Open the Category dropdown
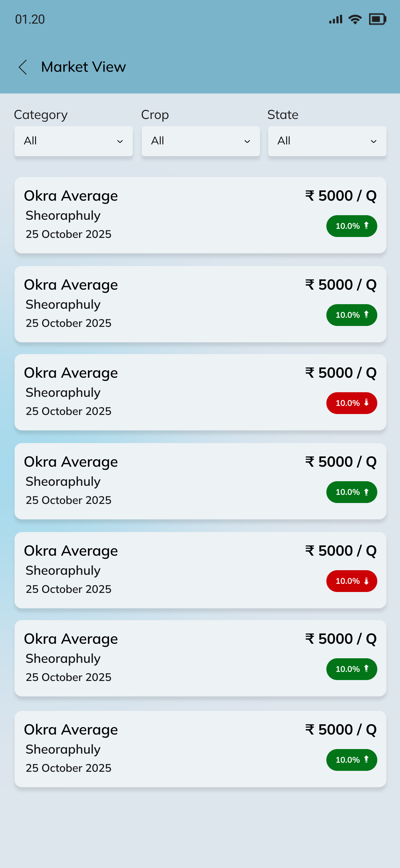 coord(74,141)
